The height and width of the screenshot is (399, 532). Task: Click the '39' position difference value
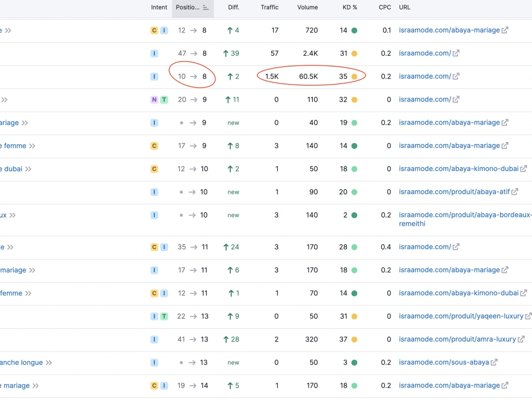pos(235,54)
